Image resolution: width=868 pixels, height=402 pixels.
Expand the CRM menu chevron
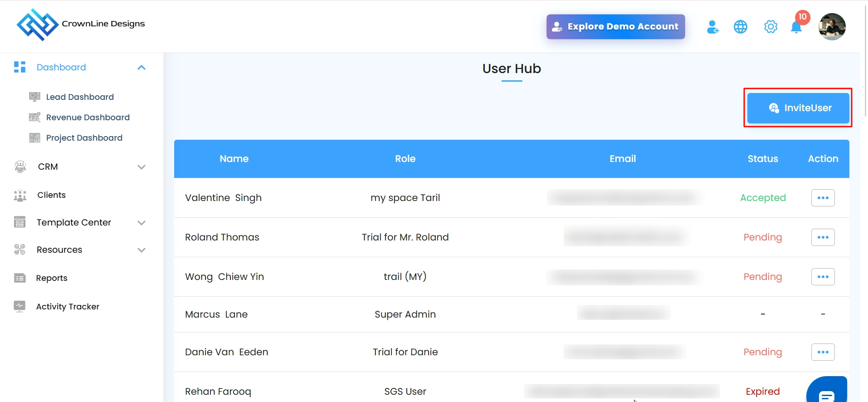(x=141, y=167)
